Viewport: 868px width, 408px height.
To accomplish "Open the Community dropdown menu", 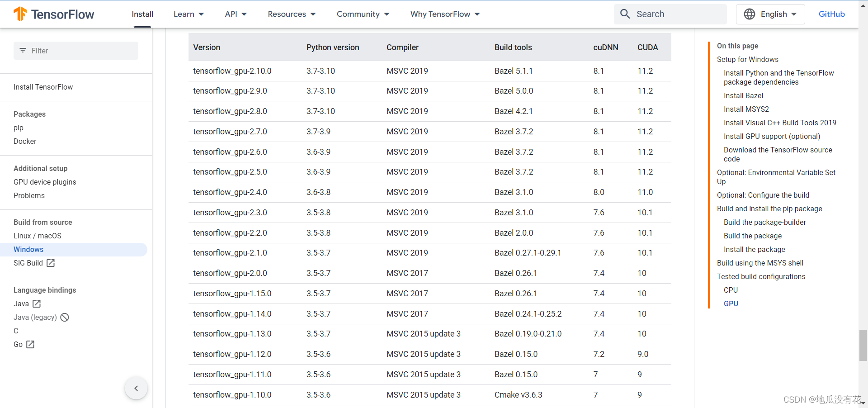I will (x=363, y=14).
